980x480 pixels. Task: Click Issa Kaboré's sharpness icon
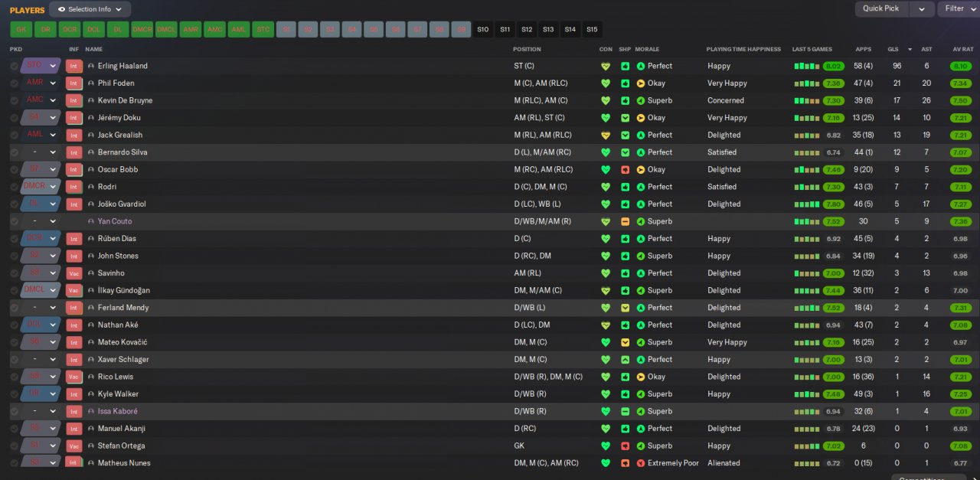625,412
